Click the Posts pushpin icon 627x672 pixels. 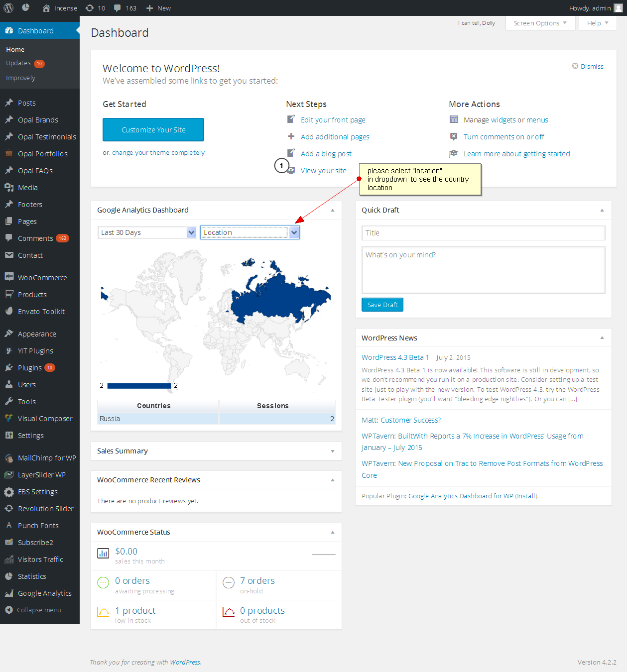(9, 103)
